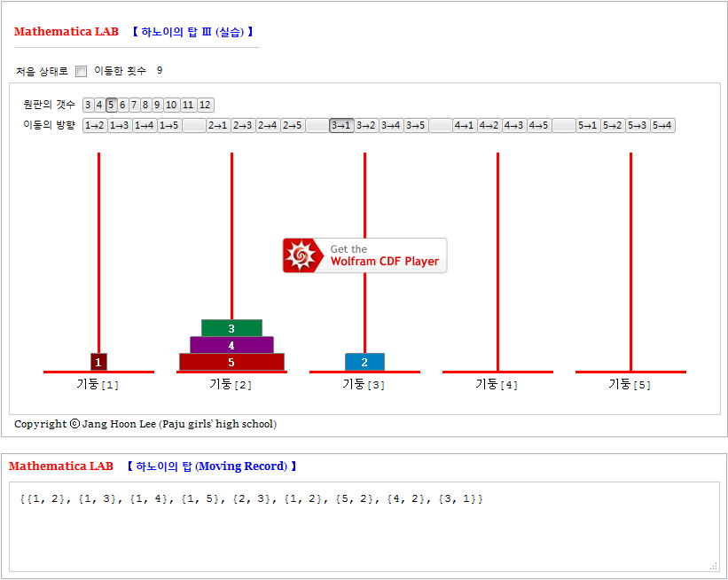Click the 이동의 방향 label
728x580 pixels.
pyautogui.click(x=50, y=125)
